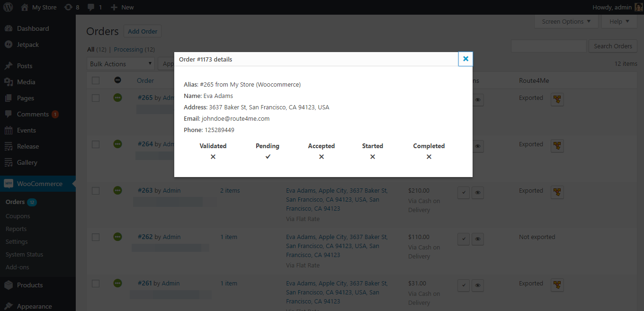This screenshot has height=311, width=644.
Task: Open the updates icon showing 8
Action: [x=72, y=7]
